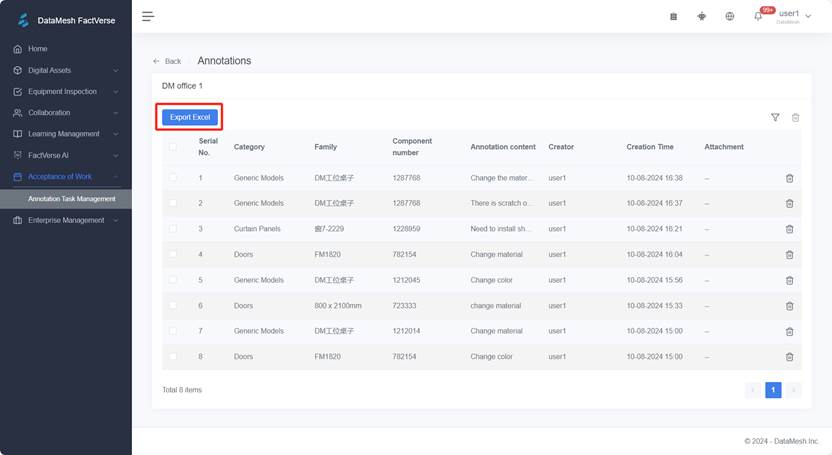Select the checkbox for row 5
Image resolution: width=832 pixels, height=455 pixels.
(x=174, y=280)
